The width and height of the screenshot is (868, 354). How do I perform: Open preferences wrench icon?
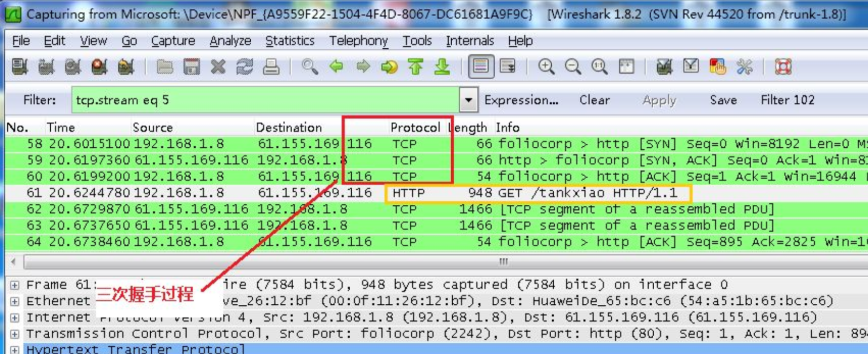click(x=744, y=66)
